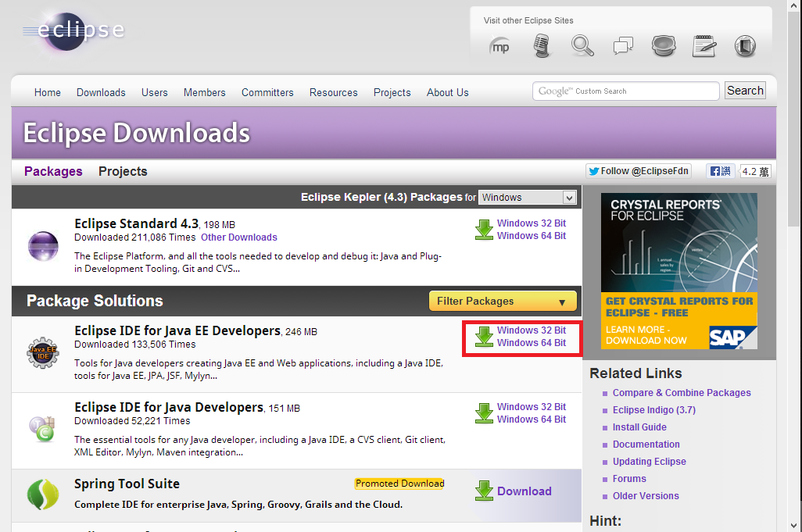The width and height of the screenshot is (802, 532).
Task: Expand the Filter Packages dropdown
Action: pyautogui.click(x=503, y=301)
